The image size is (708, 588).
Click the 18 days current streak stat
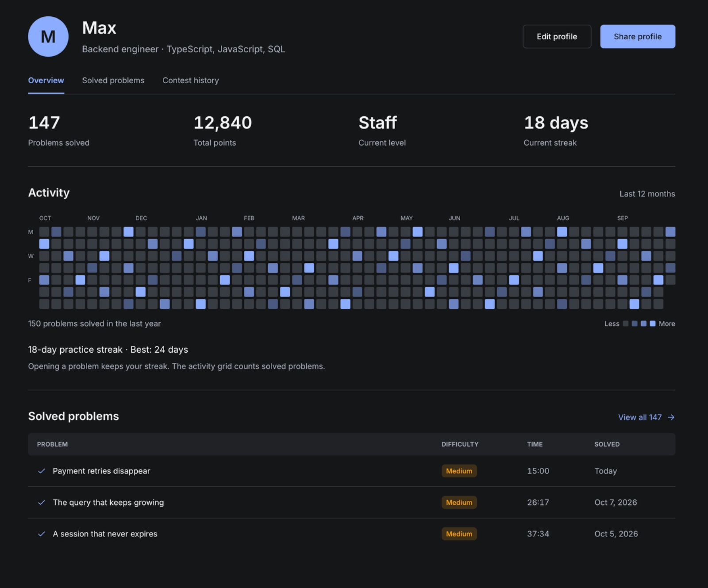(x=556, y=131)
